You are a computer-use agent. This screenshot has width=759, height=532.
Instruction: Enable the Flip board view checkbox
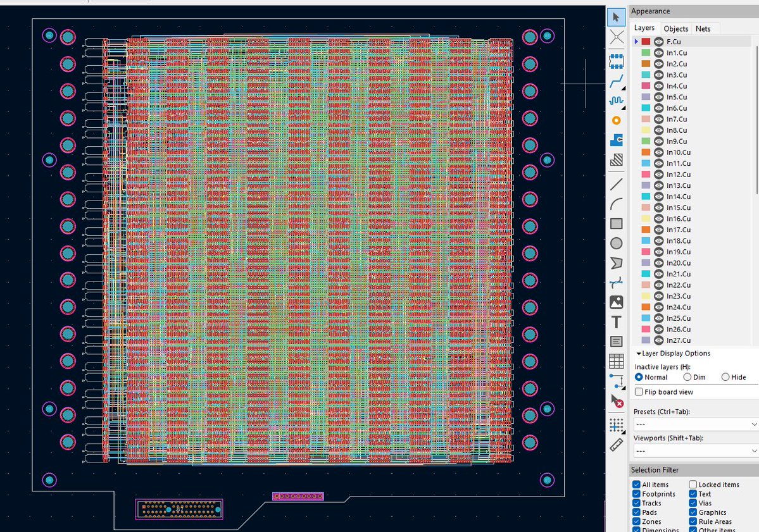coord(639,392)
